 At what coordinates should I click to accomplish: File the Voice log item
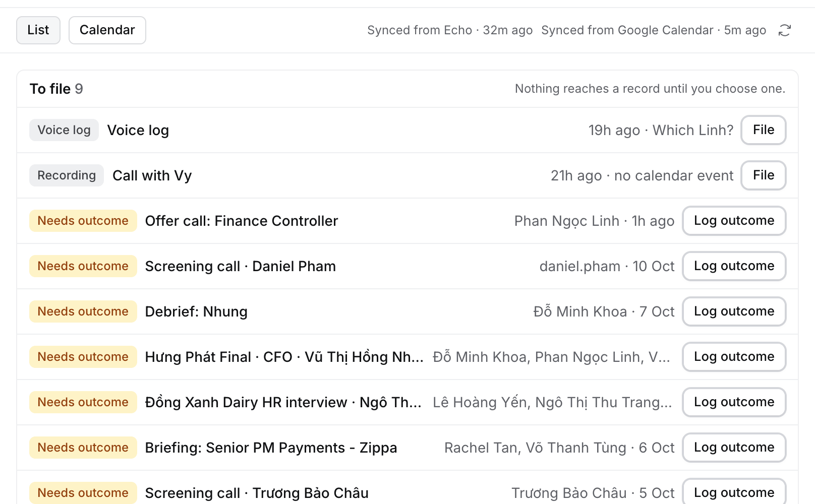[764, 130]
